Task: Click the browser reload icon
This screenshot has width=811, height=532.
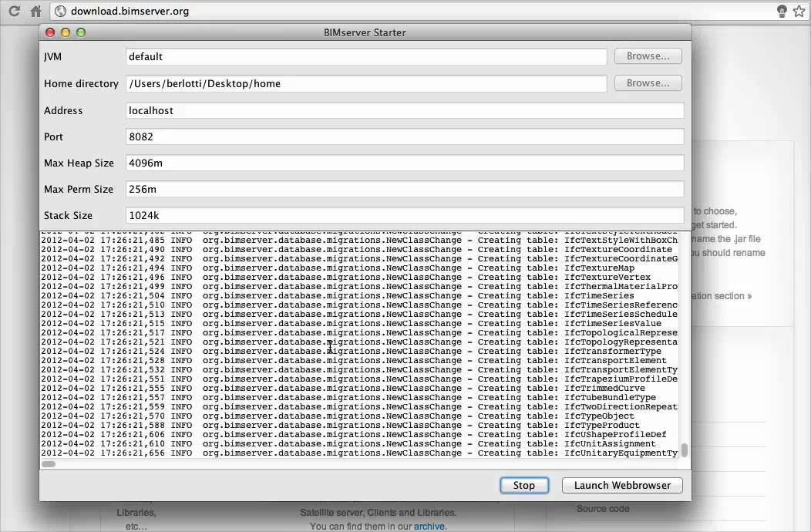Action: tap(14, 11)
